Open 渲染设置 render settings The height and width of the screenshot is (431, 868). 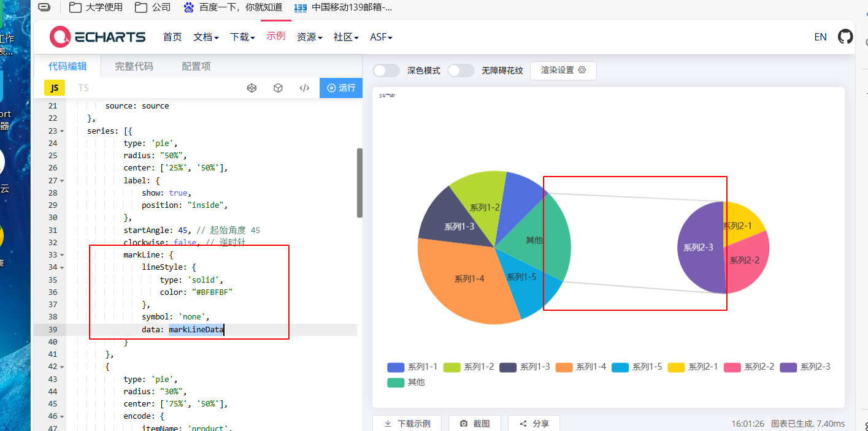tap(563, 71)
